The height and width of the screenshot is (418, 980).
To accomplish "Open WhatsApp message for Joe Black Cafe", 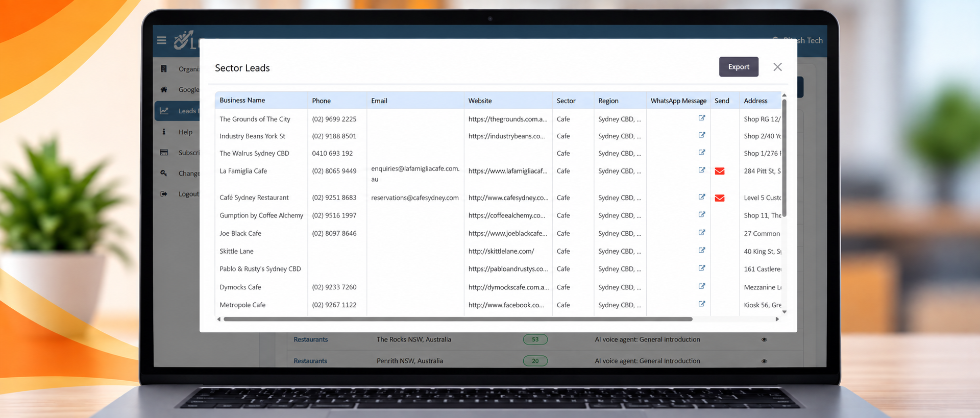I will tap(702, 232).
